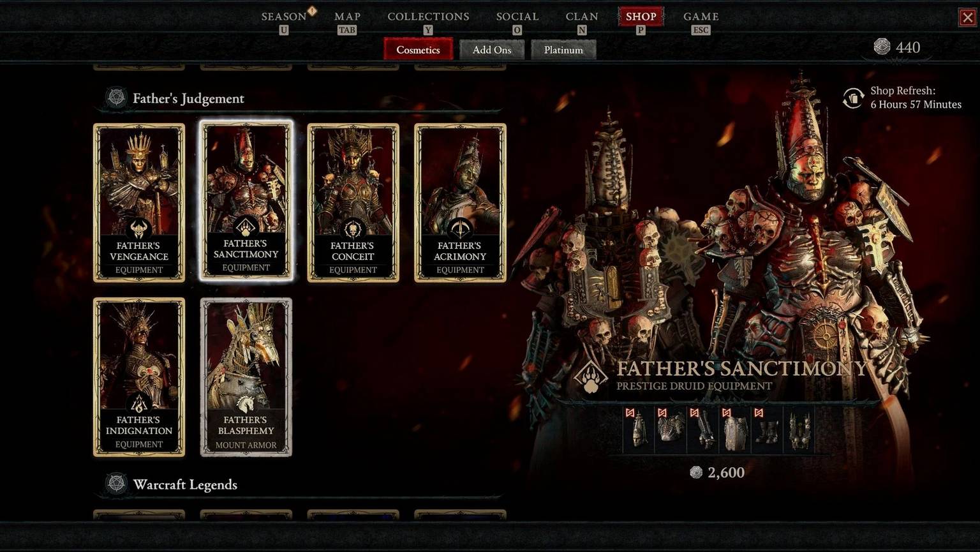Select the Father's Vengeance equipment card
980x552 pixels.
pos(139,202)
